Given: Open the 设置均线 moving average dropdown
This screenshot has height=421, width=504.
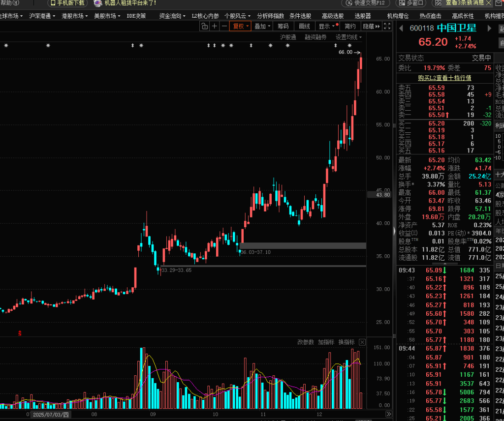Looking at the screenshot, I should click(348, 37).
